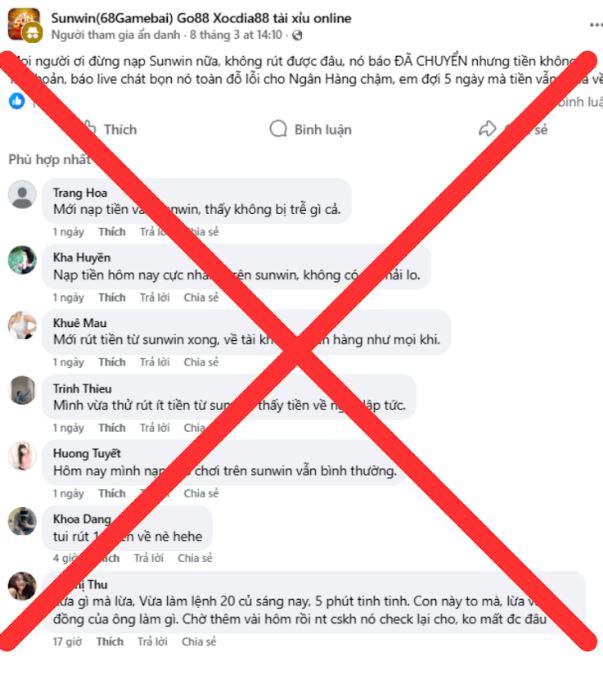Share Huong Tuyết's comment via Chia sẻ
The image size is (603, 683).
(x=201, y=494)
